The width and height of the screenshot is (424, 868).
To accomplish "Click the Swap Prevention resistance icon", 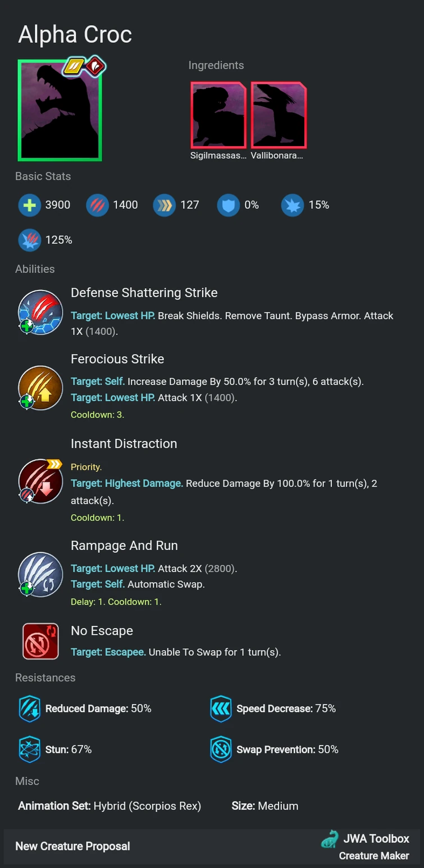I will pyautogui.click(x=221, y=749).
